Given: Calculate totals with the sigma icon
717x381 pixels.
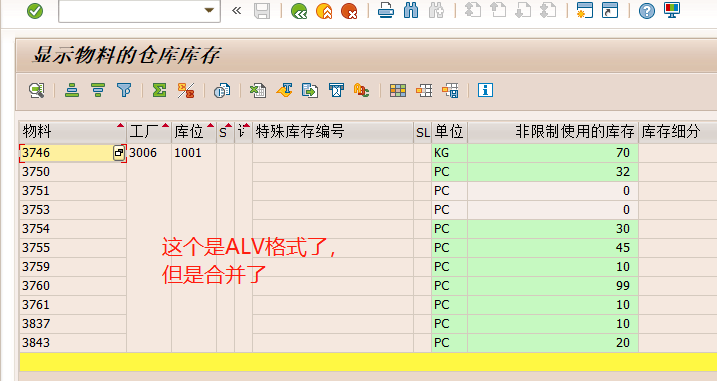Looking at the screenshot, I should (160, 90).
